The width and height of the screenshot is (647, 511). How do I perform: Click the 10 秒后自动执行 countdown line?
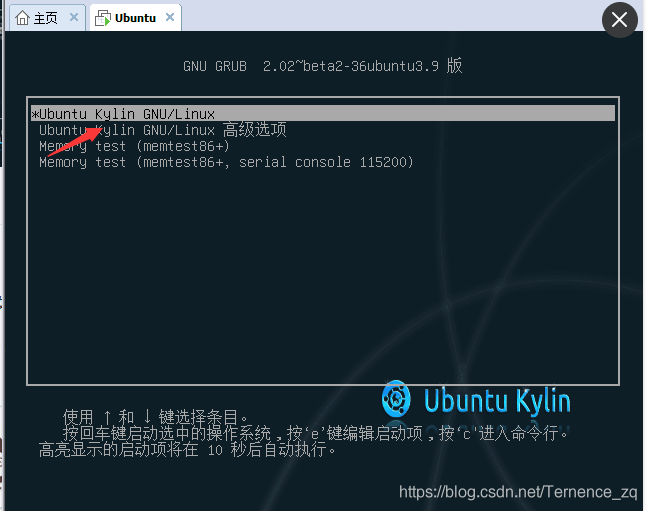[x=187, y=449]
